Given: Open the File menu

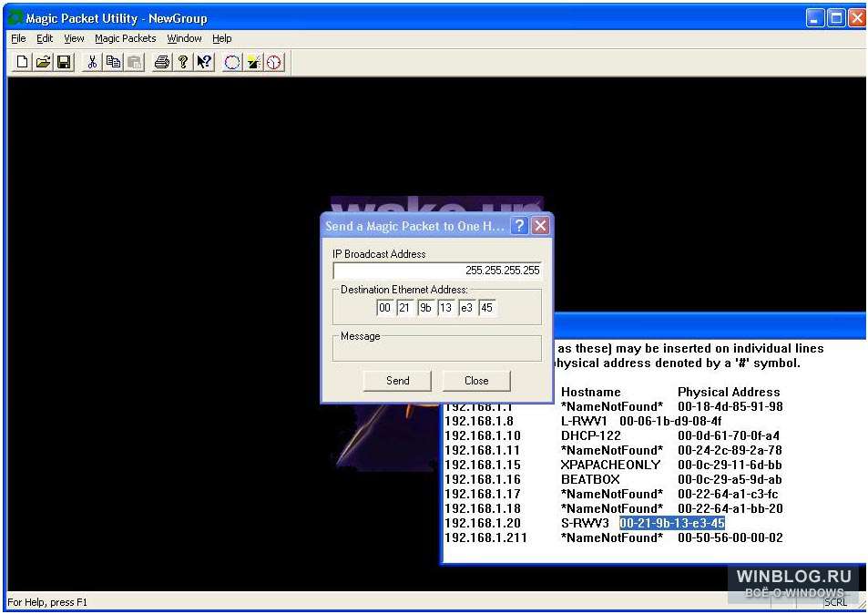Looking at the screenshot, I should [x=18, y=38].
